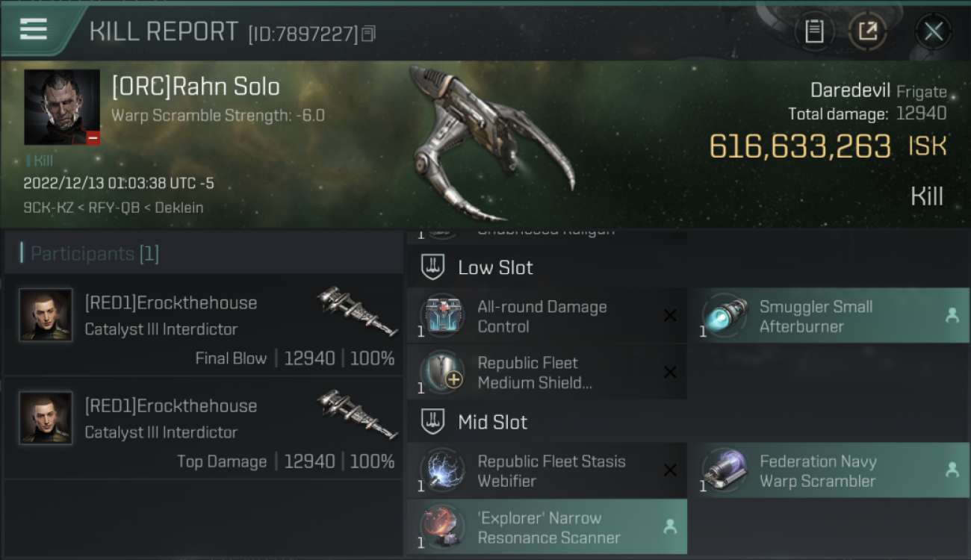This screenshot has width=971, height=560.
Task: Open Final Blow Erockthehouse participant portrait
Action: pyautogui.click(x=46, y=315)
